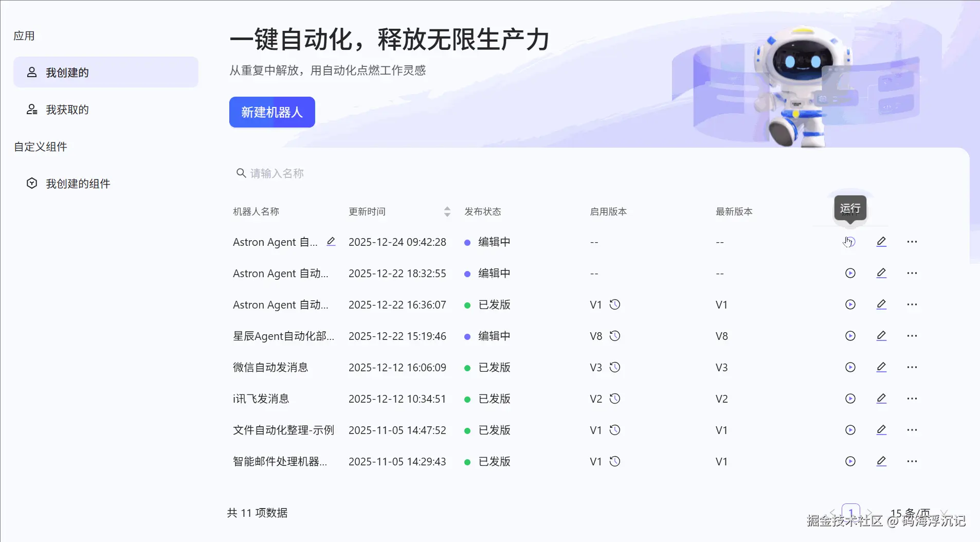Viewport: 980px width, 542px height.
Task: Select robot name i讯飞发消息
Action: click(261, 399)
